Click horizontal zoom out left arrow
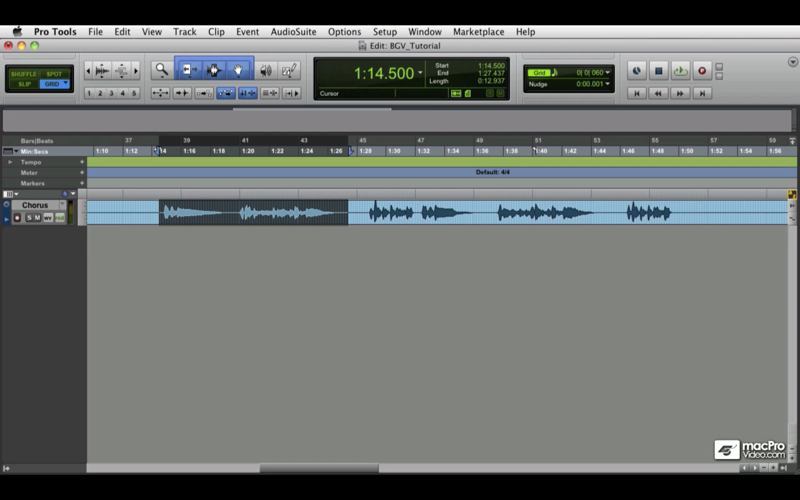This screenshot has height=500, width=800. (x=88, y=70)
